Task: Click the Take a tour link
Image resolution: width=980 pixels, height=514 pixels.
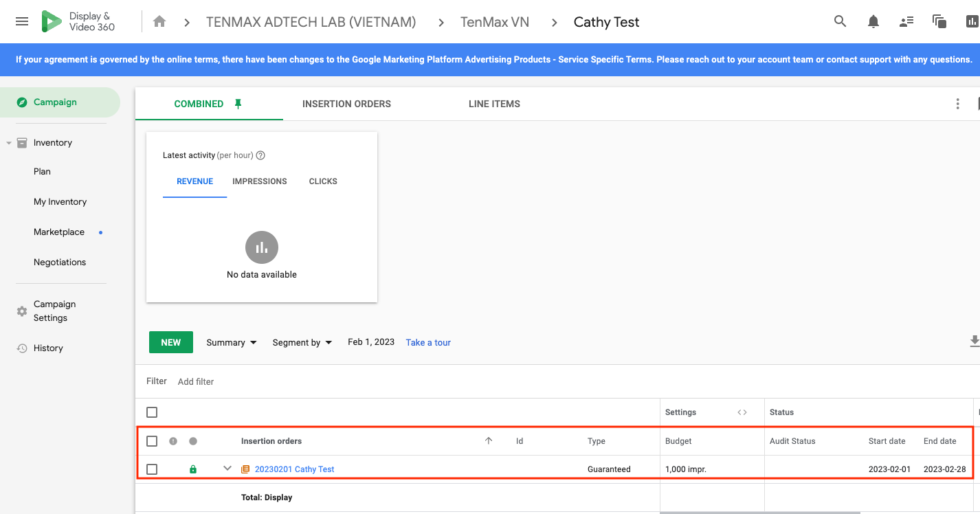Action: 428,342
